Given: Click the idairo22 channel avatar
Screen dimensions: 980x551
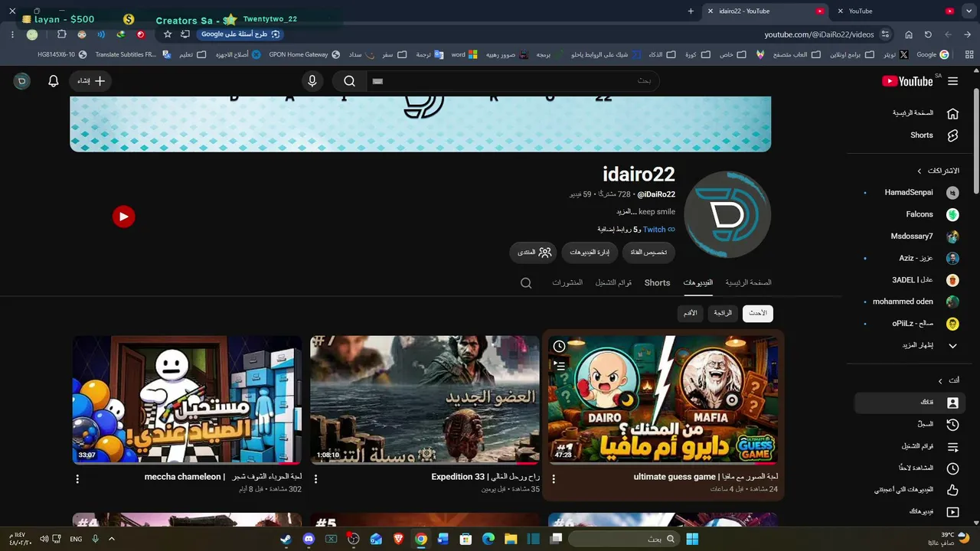Looking at the screenshot, I should (x=727, y=215).
